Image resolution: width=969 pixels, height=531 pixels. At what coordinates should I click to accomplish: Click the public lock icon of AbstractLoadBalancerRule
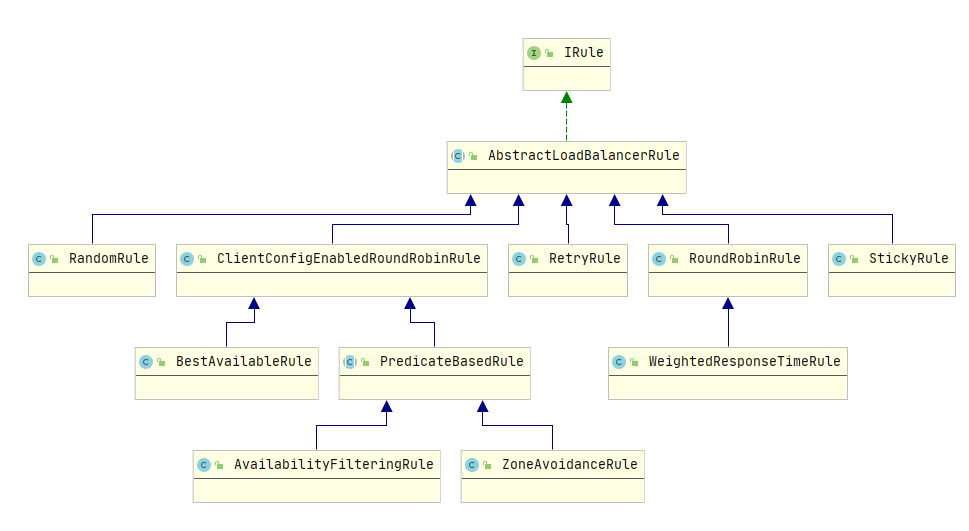473,156
